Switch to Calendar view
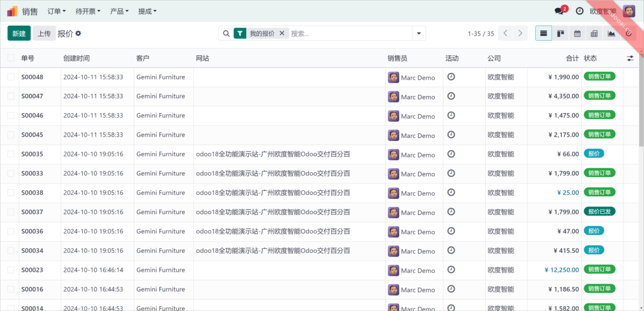The width and height of the screenshot is (644, 311). point(577,33)
